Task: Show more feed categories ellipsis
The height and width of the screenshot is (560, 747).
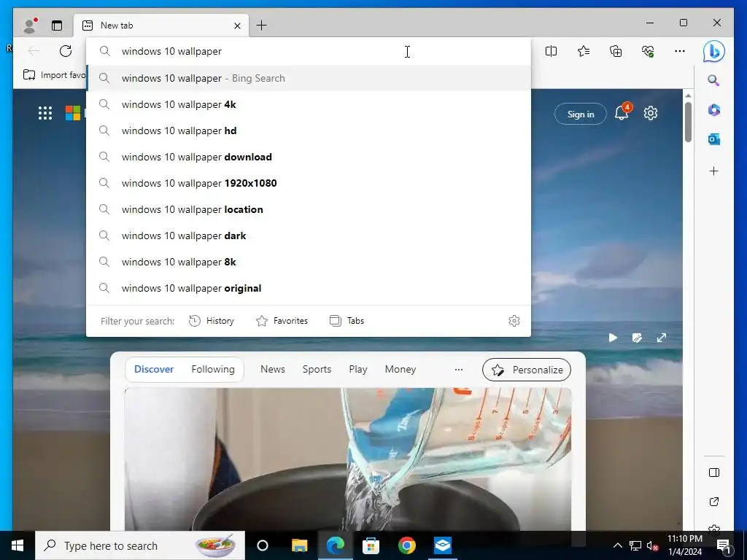Action: pyautogui.click(x=458, y=370)
